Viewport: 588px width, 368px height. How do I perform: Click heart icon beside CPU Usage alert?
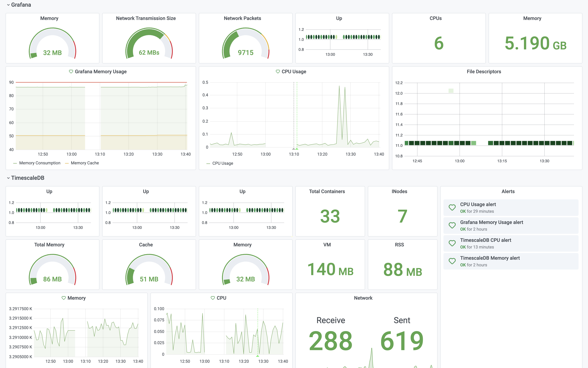[x=452, y=207]
